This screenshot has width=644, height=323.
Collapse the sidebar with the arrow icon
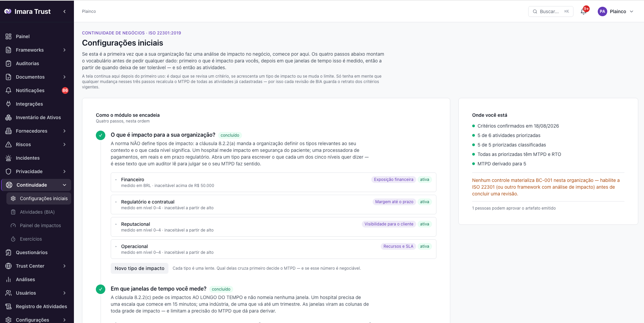coord(64,11)
